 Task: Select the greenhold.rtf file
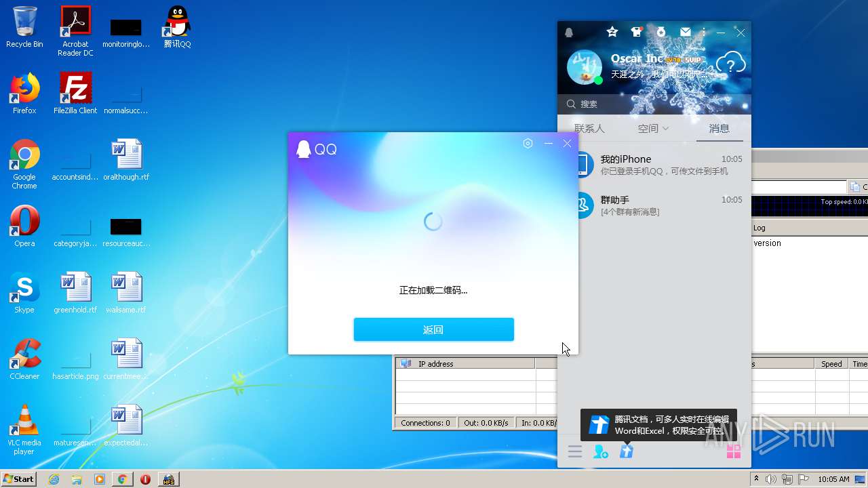[x=75, y=293]
